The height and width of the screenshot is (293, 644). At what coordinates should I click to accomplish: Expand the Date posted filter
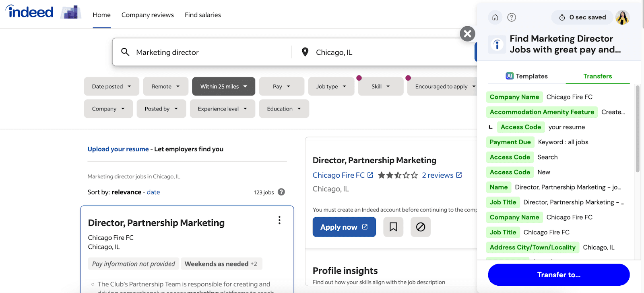coord(111,86)
